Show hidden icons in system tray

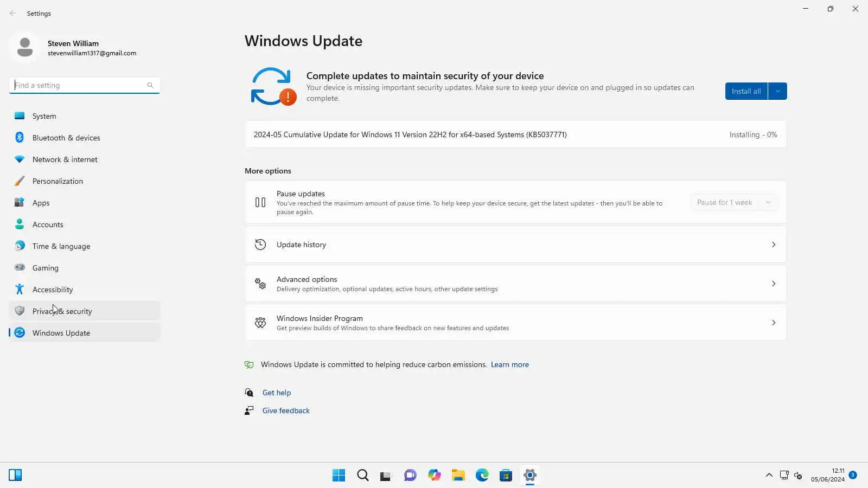coord(769,476)
